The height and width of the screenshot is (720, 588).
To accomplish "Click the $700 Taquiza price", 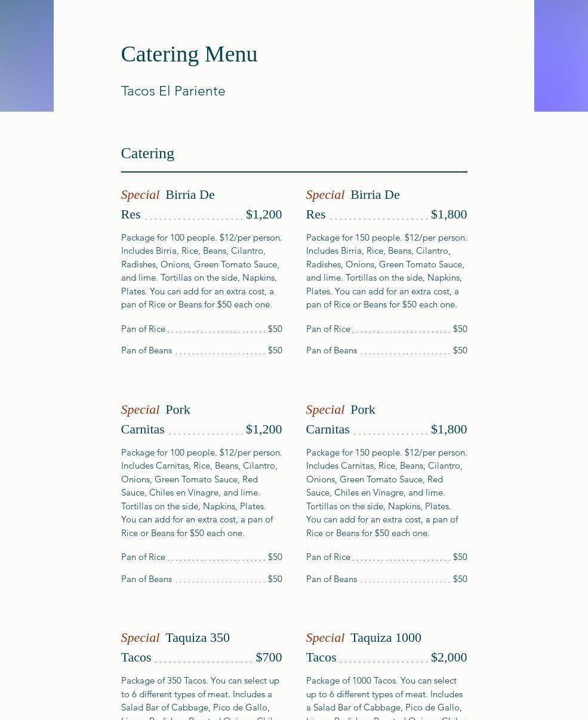I will [269, 657].
